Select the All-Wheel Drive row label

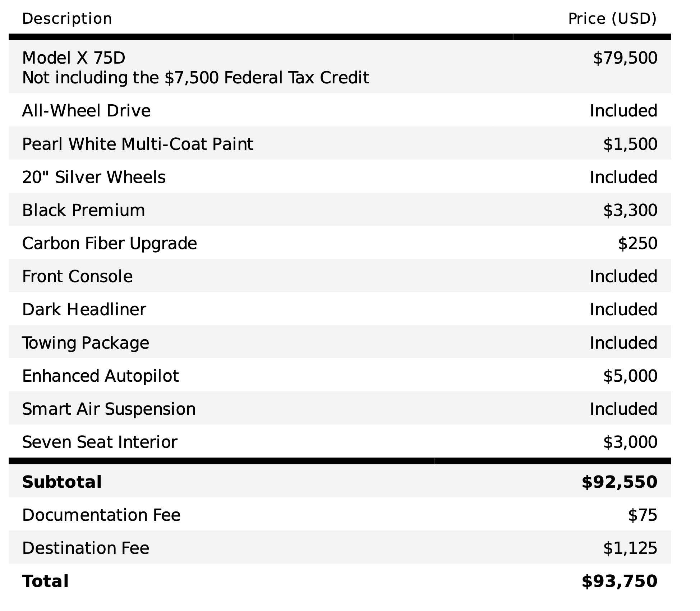click(86, 111)
